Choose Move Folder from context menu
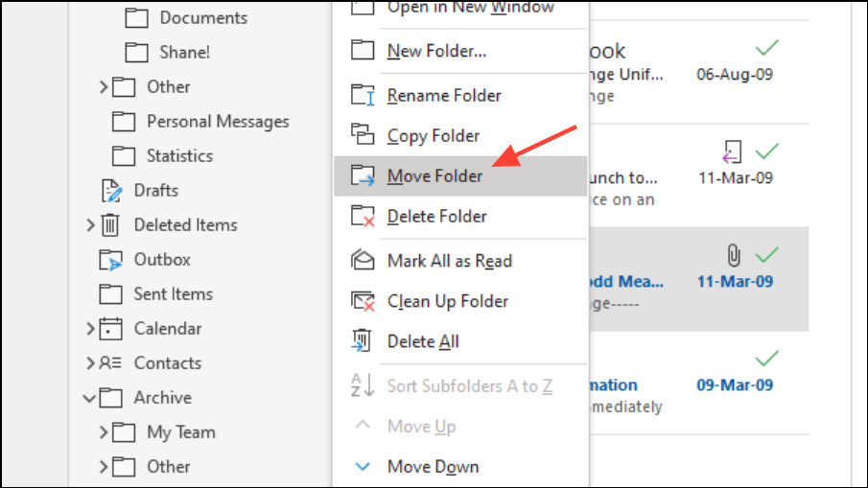 tap(434, 176)
